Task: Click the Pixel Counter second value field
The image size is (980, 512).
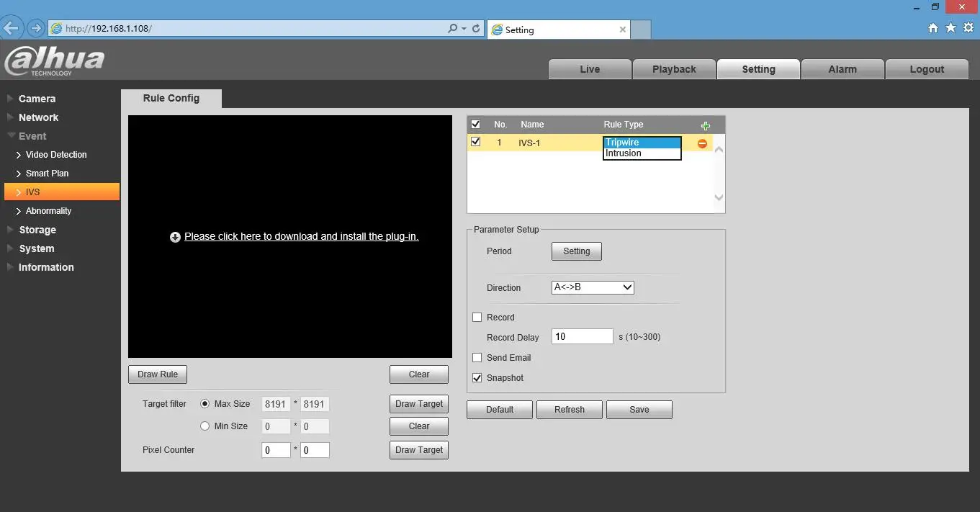Action: (315, 450)
